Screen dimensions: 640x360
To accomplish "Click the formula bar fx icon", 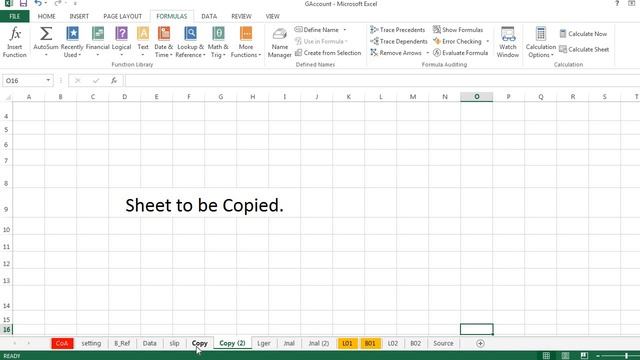I will [114, 81].
